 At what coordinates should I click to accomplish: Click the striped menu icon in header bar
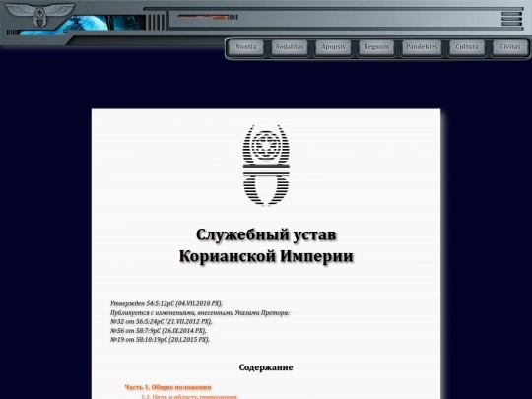[511, 19]
